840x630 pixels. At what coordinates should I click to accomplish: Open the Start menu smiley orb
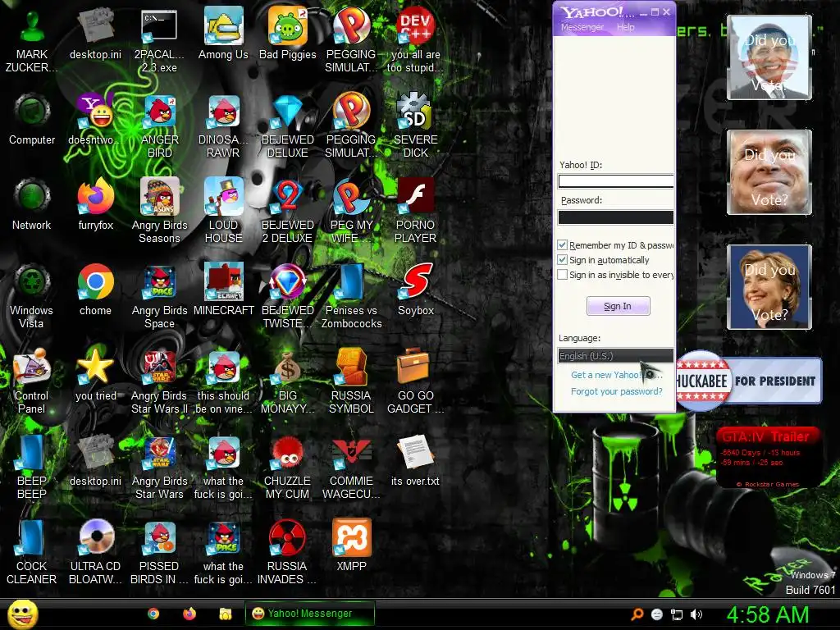pyautogui.click(x=23, y=614)
